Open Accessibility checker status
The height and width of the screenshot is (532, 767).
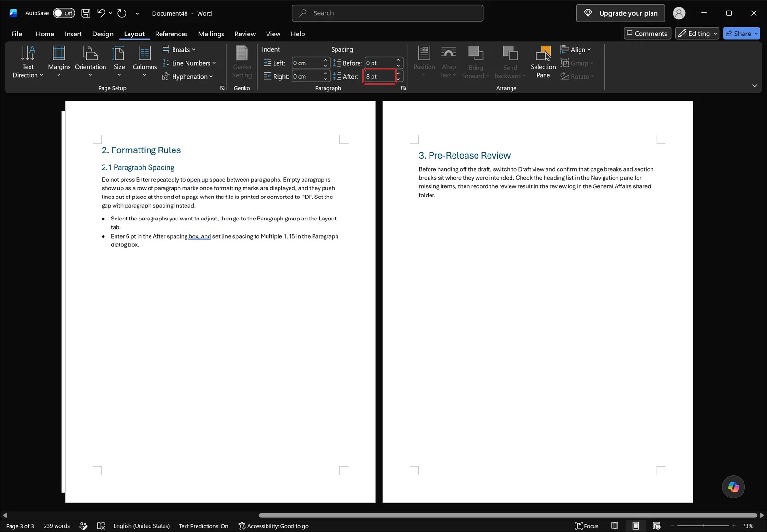coord(273,526)
